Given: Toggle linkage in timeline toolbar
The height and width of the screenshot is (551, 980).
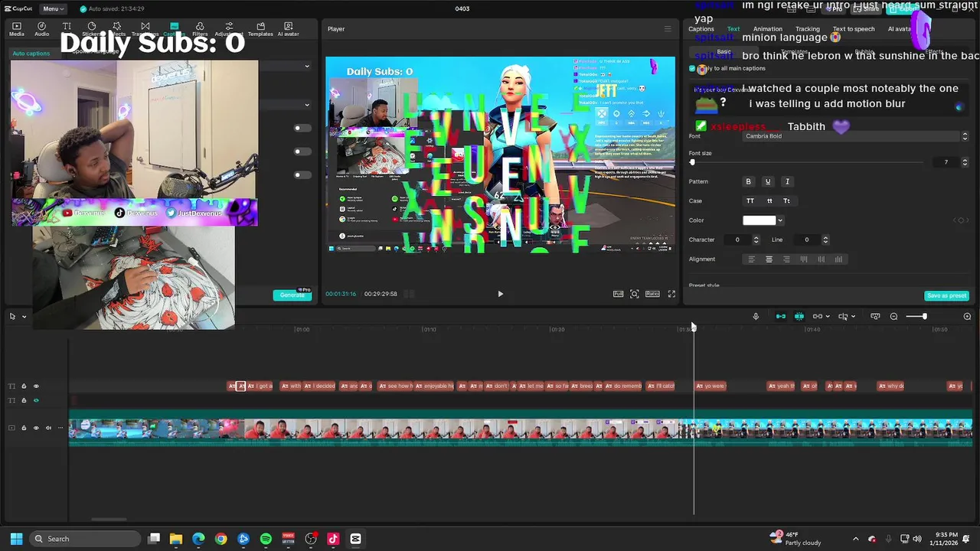Looking at the screenshot, I should pos(818,316).
